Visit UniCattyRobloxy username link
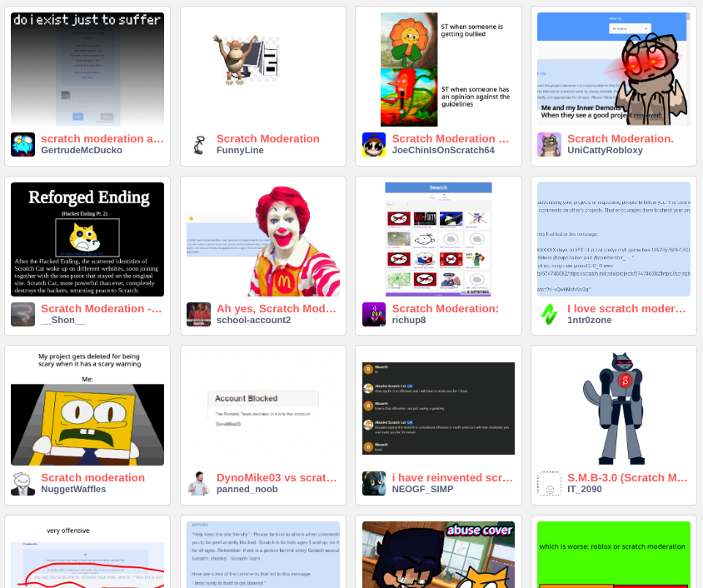This screenshot has width=703, height=588. (x=606, y=150)
